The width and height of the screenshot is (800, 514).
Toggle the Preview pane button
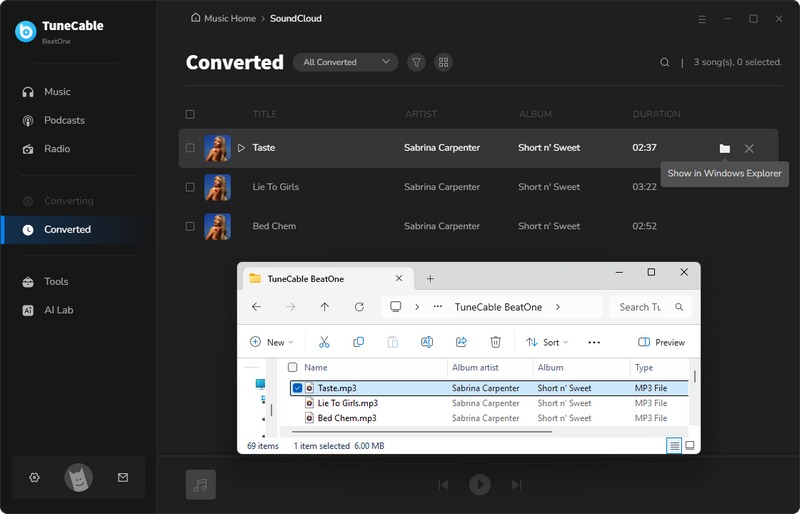[x=661, y=342]
